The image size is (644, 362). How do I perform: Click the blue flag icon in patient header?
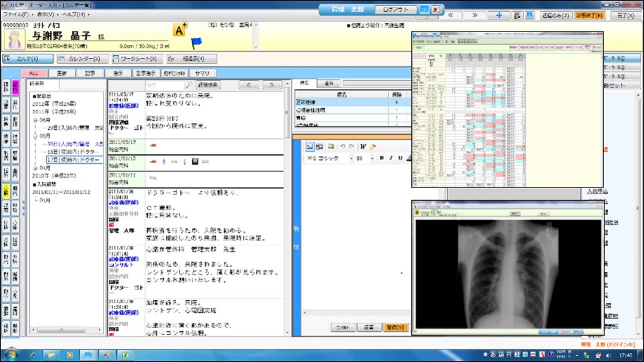tap(196, 43)
